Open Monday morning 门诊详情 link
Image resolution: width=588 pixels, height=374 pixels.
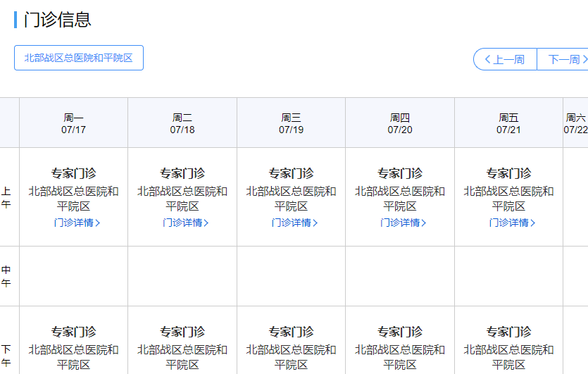tap(77, 223)
